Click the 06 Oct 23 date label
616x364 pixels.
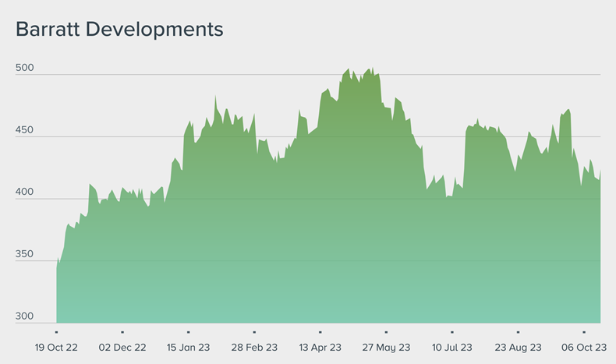pyautogui.click(x=584, y=347)
